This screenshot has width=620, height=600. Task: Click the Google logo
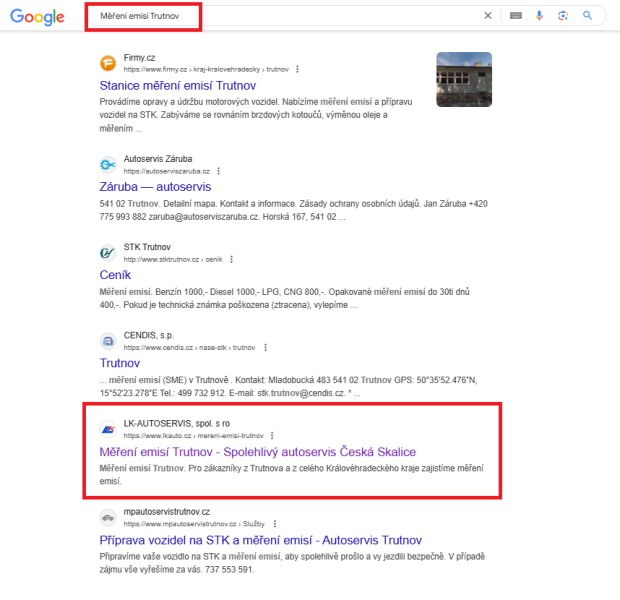pos(37,17)
